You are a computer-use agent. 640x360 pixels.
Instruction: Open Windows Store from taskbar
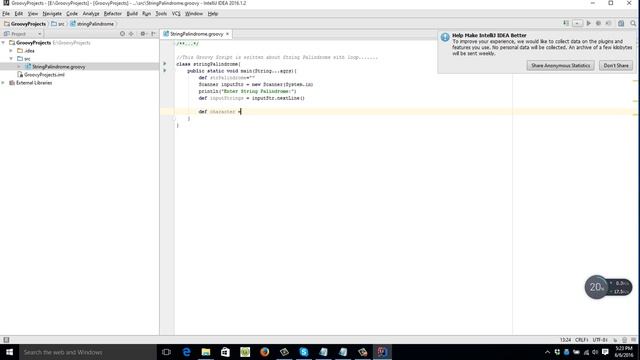(x=225, y=352)
